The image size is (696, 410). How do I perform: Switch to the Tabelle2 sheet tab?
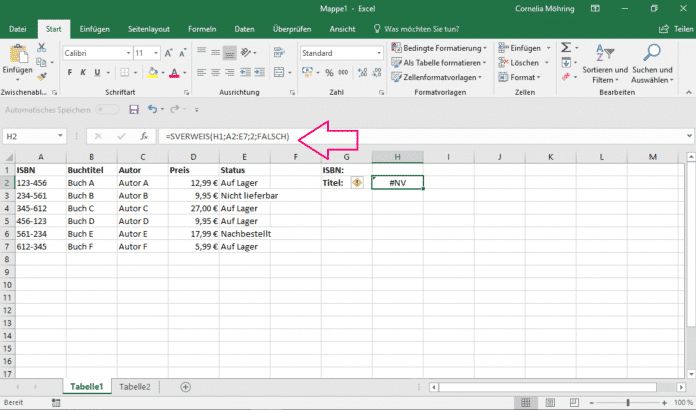click(x=135, y=386)
